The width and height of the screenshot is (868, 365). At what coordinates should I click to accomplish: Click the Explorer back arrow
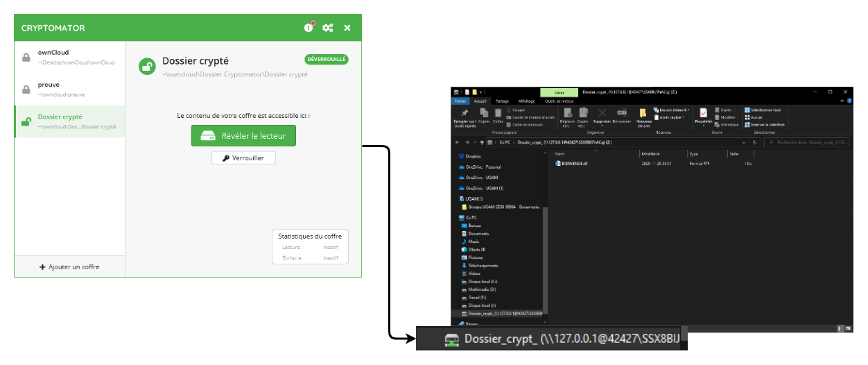pyautogui.click(x=458, y=142)
